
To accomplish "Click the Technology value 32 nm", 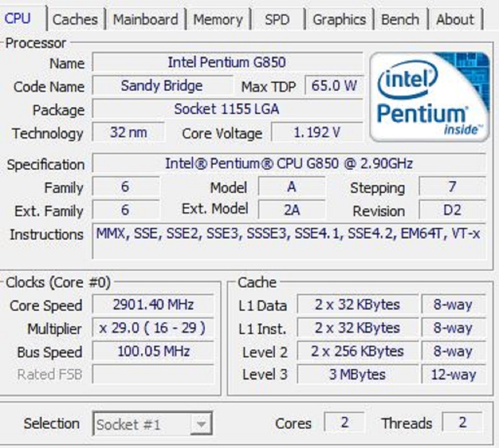I will 128,132.
